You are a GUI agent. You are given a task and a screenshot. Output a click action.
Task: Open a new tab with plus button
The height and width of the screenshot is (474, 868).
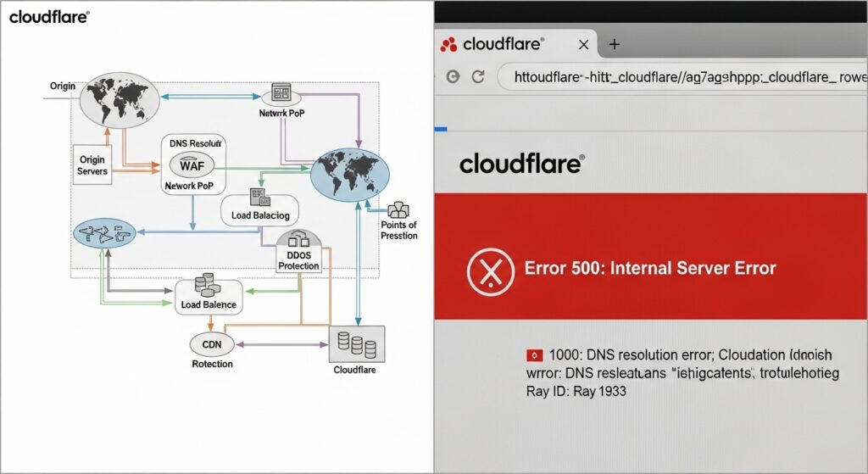[x=615, y=44]
